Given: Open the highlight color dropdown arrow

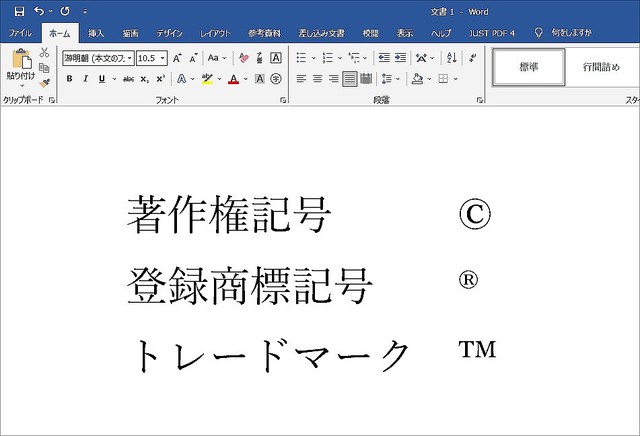Looking at the screenshot, I should (x=219, y=79).
